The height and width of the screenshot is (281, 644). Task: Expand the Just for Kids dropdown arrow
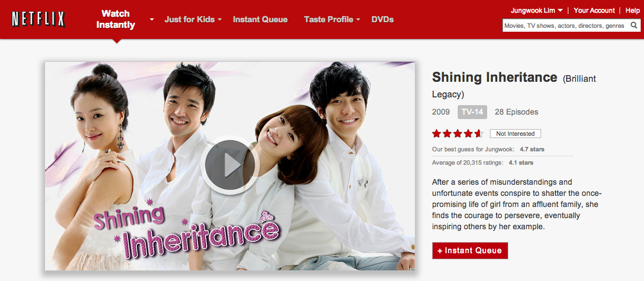click(x=220, y=19)
